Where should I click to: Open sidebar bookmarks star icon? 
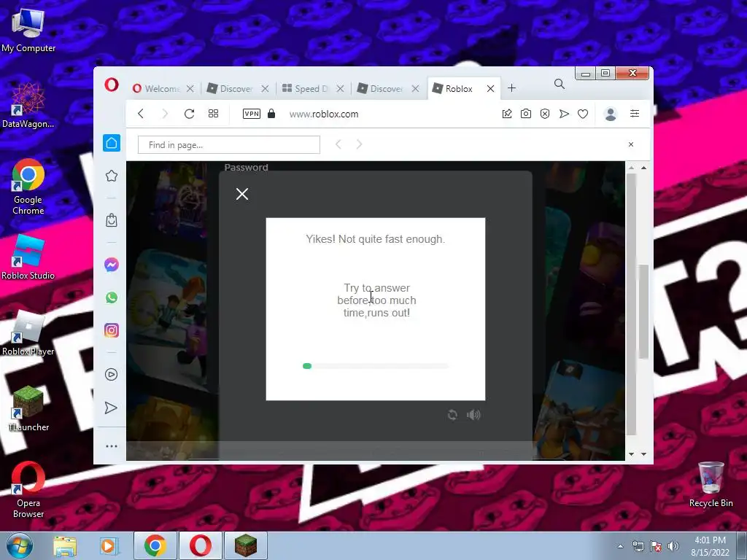(x=112, y=176)
